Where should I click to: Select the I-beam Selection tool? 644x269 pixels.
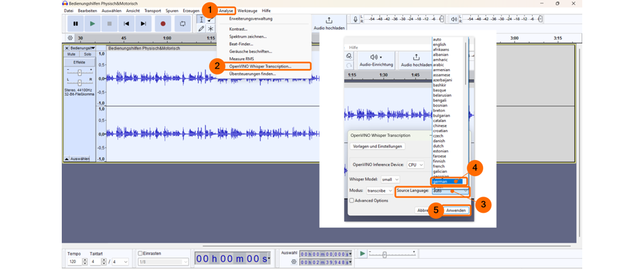202,20
